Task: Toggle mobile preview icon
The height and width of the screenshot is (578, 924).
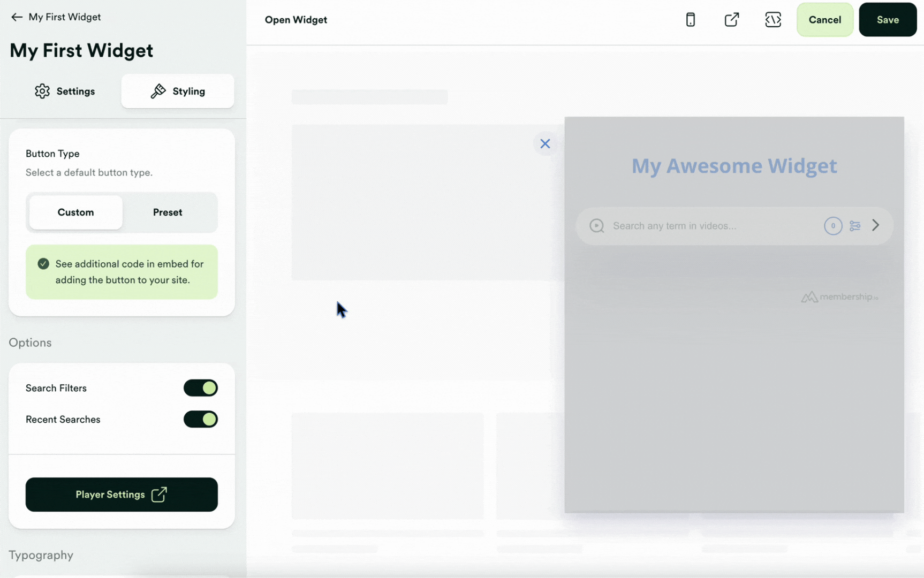Action: tap(690, 20)
